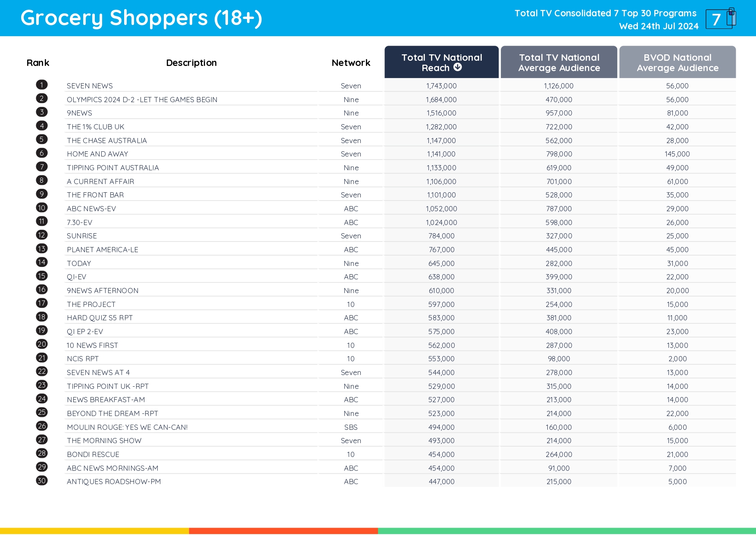The image size is (756, 535).
Task: Open the Description column header
Action: pos(191,63)
